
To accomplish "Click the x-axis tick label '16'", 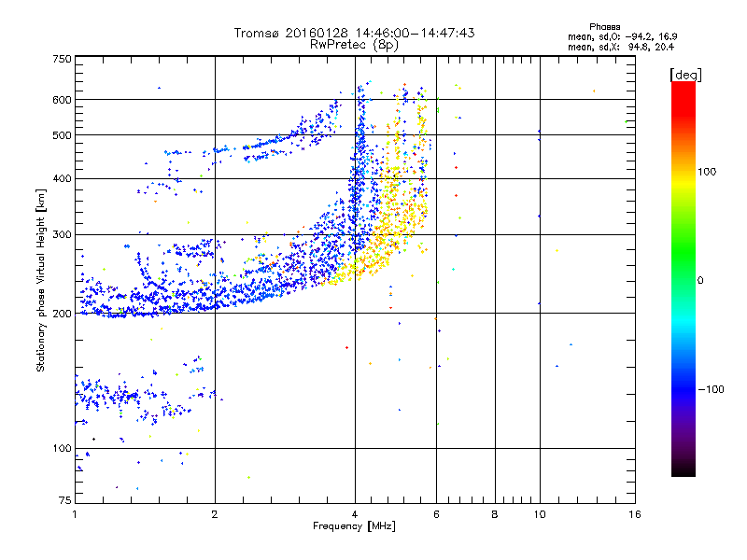I will tap(635, 514).
